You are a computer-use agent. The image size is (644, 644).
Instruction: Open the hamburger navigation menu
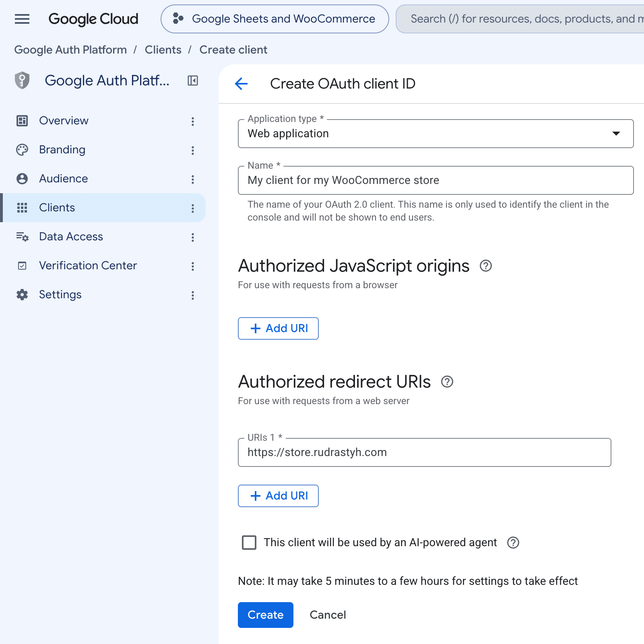(22, 19)
